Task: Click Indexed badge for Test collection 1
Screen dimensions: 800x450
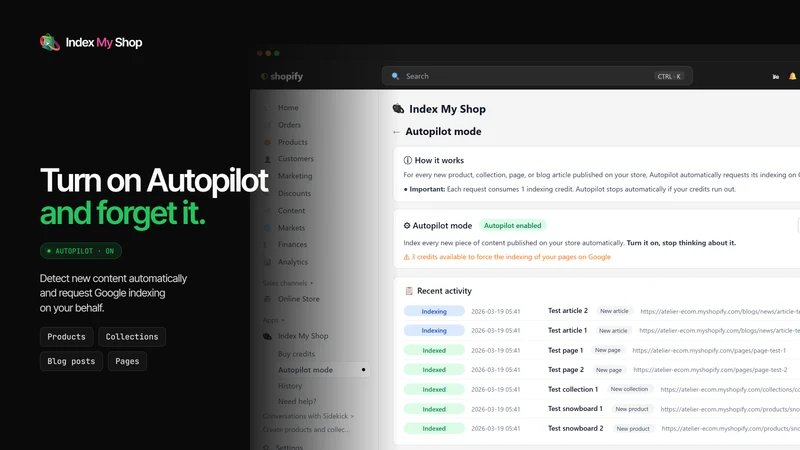Action: pyautogui.click(x=434, y=389)
